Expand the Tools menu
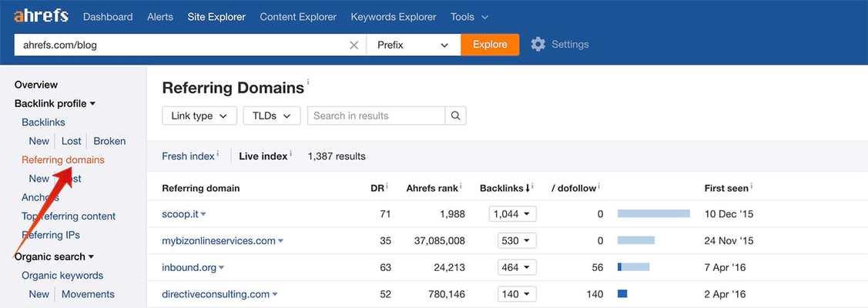The height and width of the screenshot is (308, 868). [470, 17]
